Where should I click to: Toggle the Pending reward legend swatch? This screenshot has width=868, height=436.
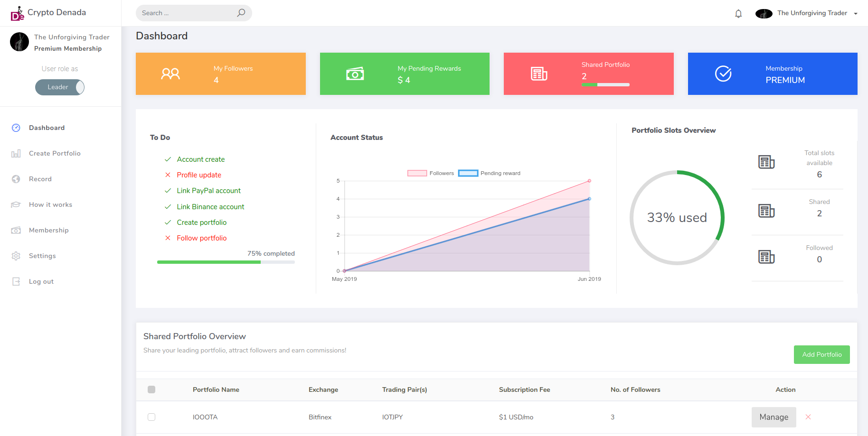click(468, 173)
